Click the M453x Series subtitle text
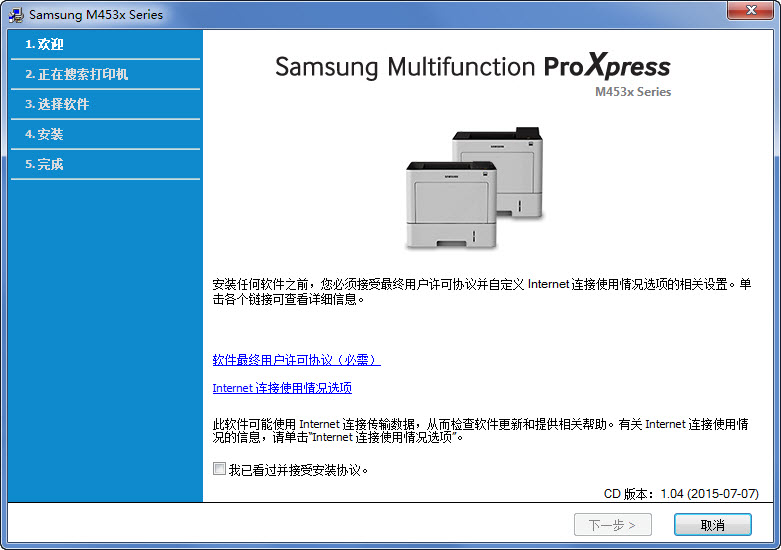 pos(633,92)
